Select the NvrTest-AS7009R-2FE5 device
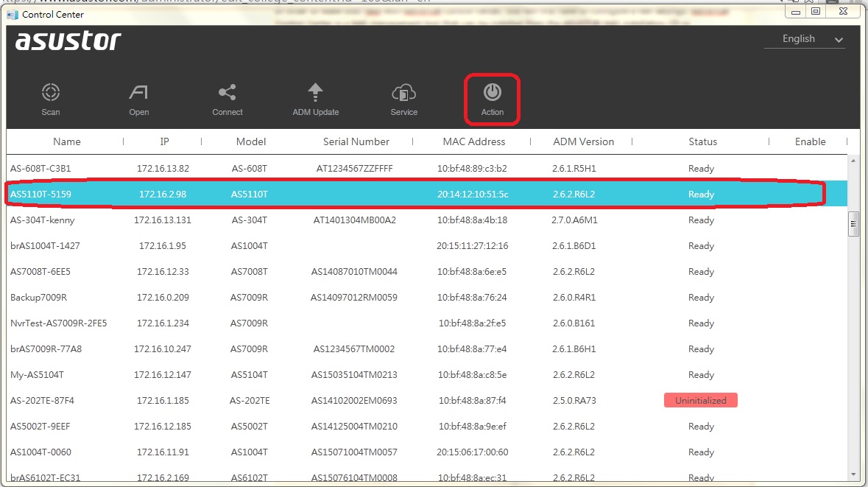868x487 pixels. click(x=59, y=323)
